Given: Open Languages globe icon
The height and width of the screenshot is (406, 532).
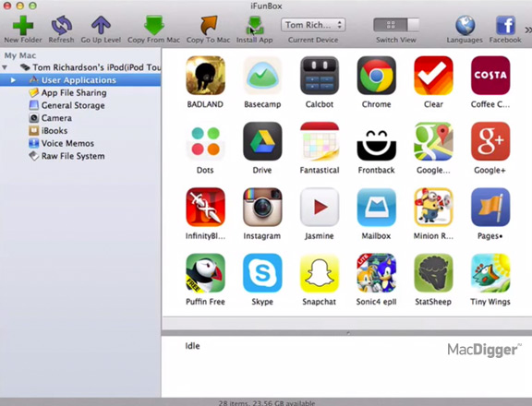Looking at the screenshot, I should (x=465, y=26).
